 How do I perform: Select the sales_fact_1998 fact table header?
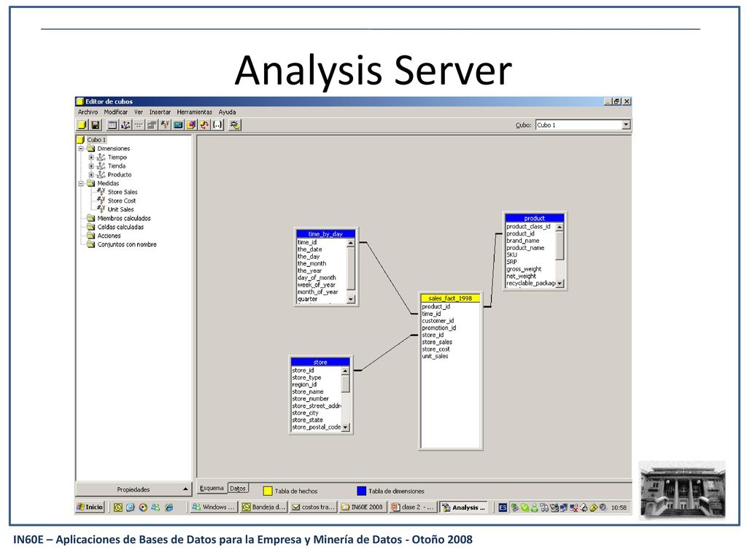tap(450, 298)
